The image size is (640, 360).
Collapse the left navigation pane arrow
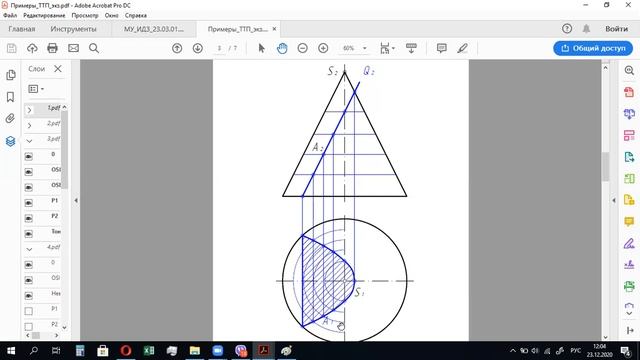[x=76, y=200]
